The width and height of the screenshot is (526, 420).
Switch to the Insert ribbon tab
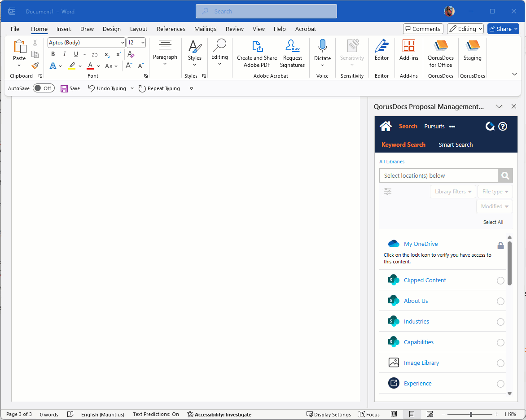point(64,29)
